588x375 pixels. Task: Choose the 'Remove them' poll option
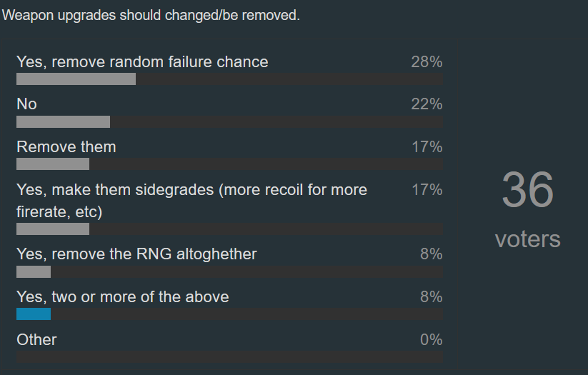(66, 146)
